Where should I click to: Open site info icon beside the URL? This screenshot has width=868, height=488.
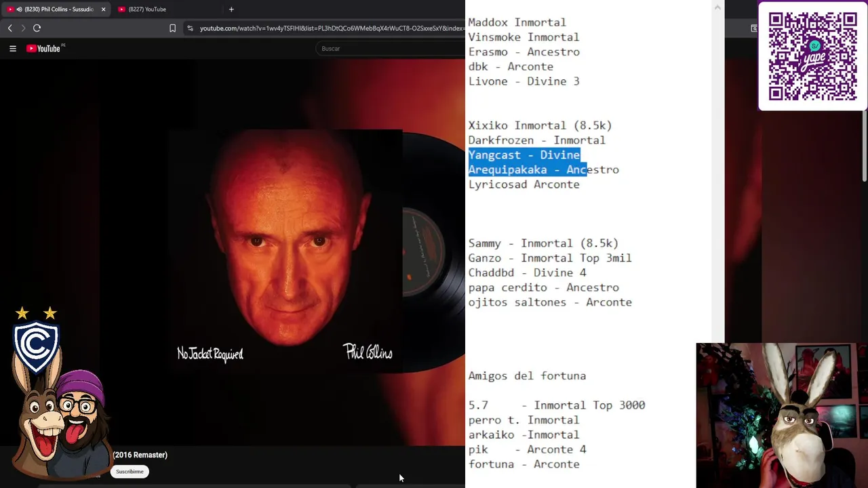(x=191, y=28)
